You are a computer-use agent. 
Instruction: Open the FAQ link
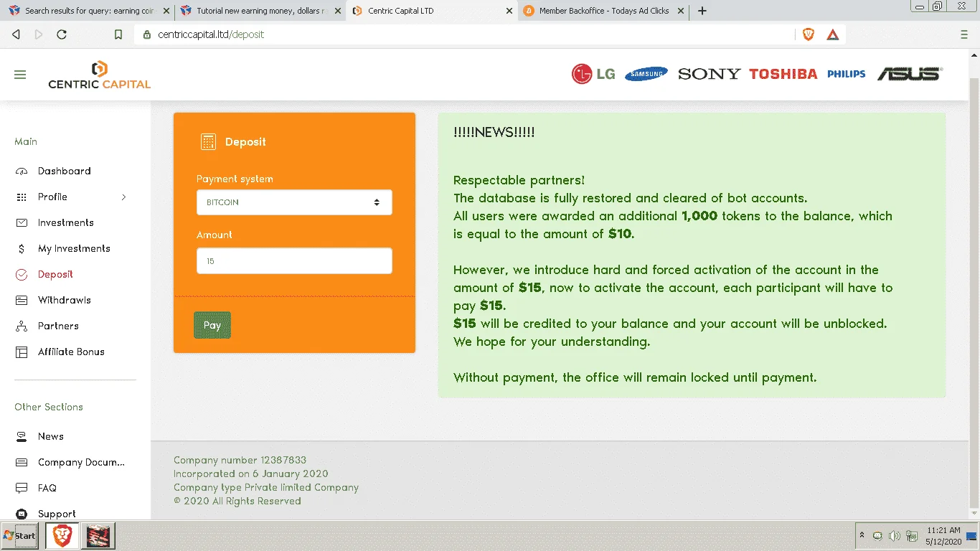(x=47, y=489)
